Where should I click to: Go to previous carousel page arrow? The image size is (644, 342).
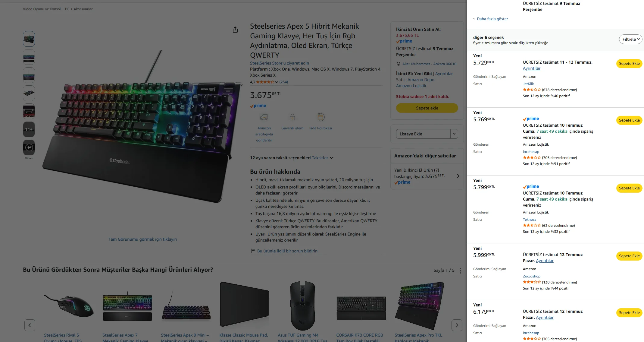[x=30, y=325]
